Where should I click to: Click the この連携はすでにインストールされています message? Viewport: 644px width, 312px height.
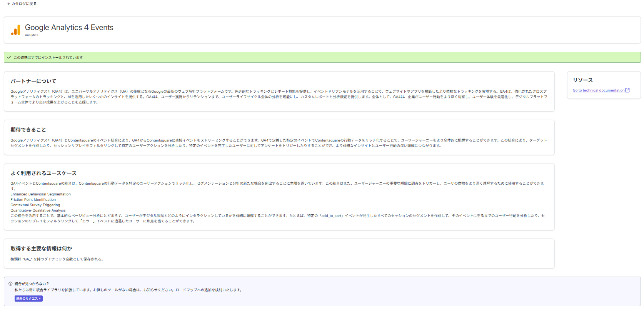[x=48, y=58]
